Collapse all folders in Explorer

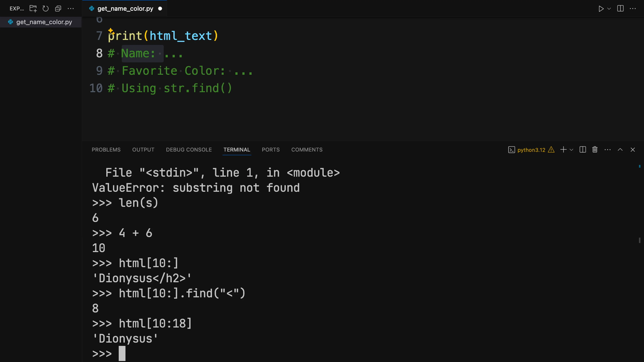[x=58, y=9]
